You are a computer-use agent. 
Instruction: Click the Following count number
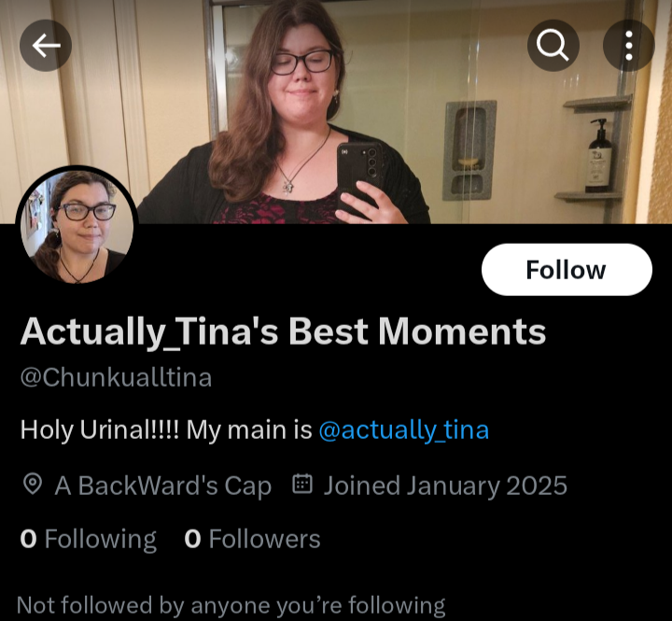click(x=28, y=539)
